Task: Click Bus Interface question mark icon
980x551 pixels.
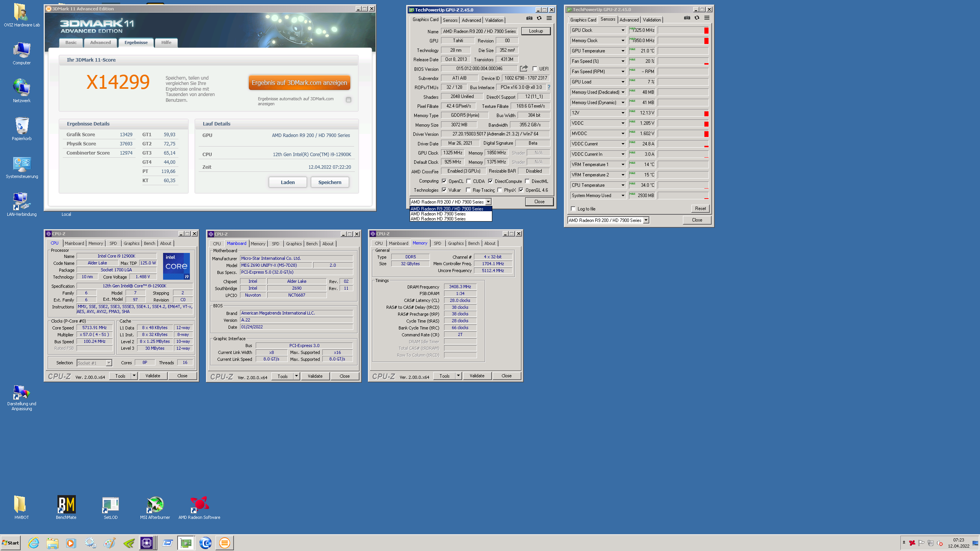Action: point(549,87)
